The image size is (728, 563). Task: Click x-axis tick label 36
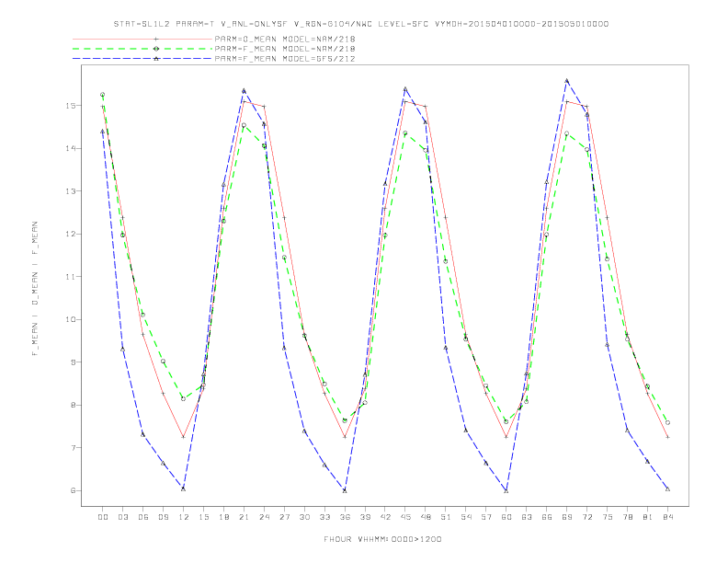[x=345, y=517]
